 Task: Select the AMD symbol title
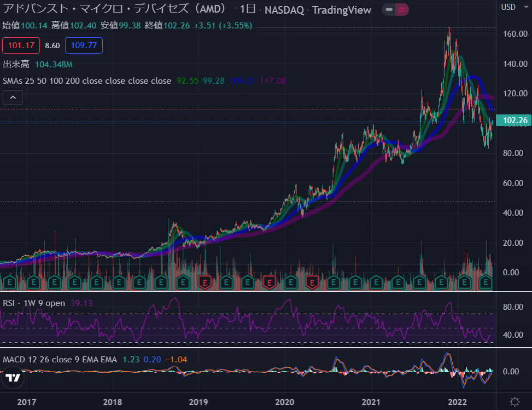click(115, 9)
